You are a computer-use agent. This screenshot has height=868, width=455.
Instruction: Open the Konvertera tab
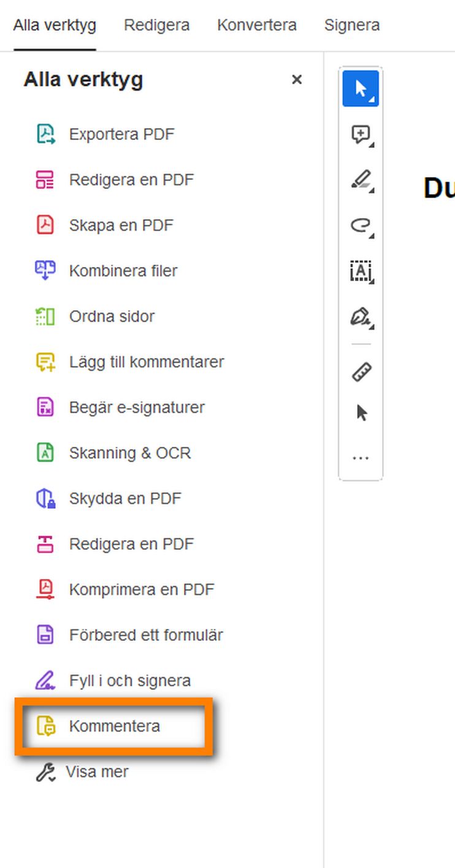[256, 25]
